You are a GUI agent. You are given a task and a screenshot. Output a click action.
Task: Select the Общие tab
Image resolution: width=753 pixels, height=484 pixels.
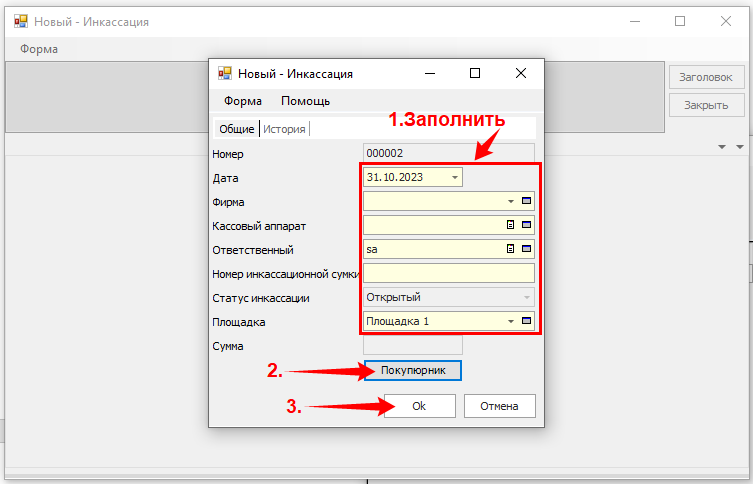tap(237, 128)
